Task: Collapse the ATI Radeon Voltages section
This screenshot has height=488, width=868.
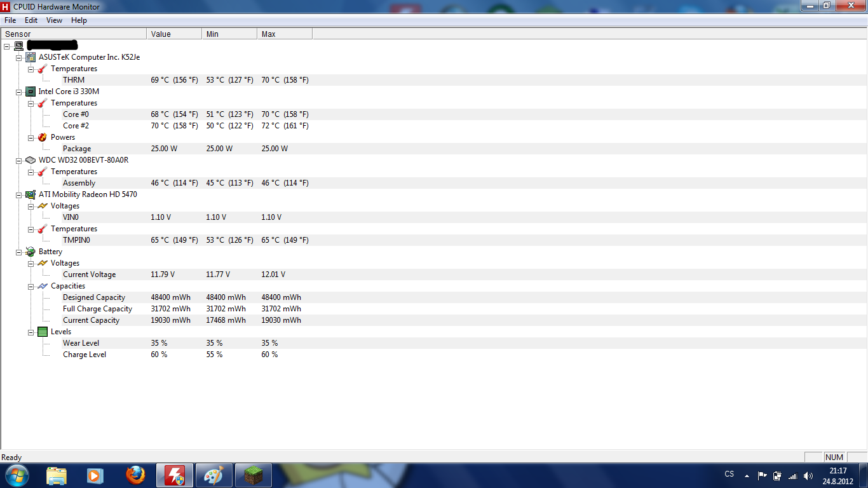Action: (x=31, y=206)
